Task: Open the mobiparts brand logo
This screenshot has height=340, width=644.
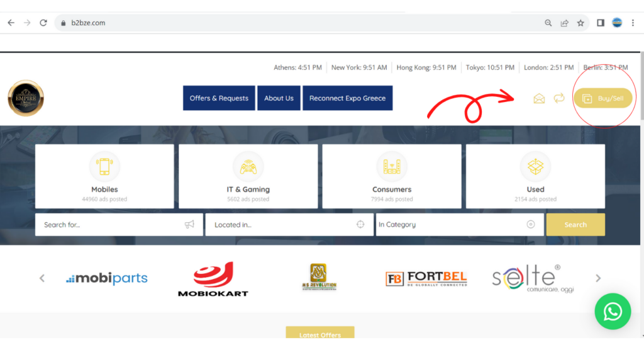Action: point(107,278)
